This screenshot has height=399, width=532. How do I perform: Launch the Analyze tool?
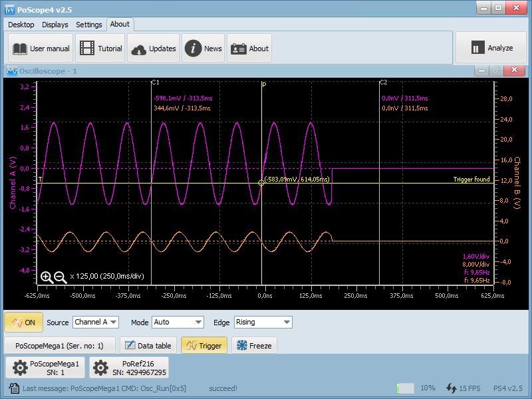point(491,47)
